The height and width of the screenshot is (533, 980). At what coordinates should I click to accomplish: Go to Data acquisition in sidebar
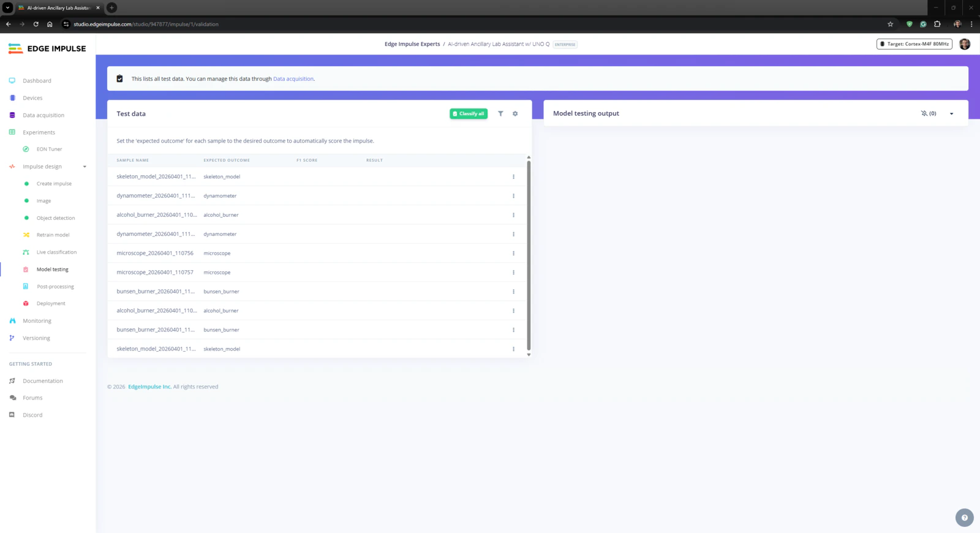[43, 115]
